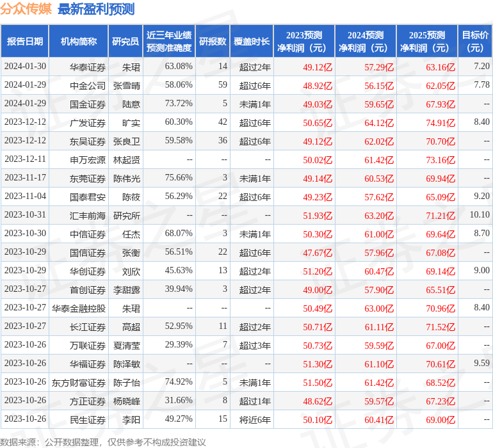Select the 2023预测净利润 column header

[x=303, y=42]
